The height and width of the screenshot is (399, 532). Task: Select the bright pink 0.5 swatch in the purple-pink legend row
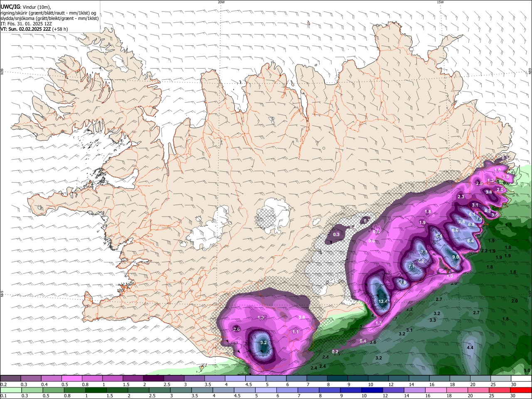71,378
